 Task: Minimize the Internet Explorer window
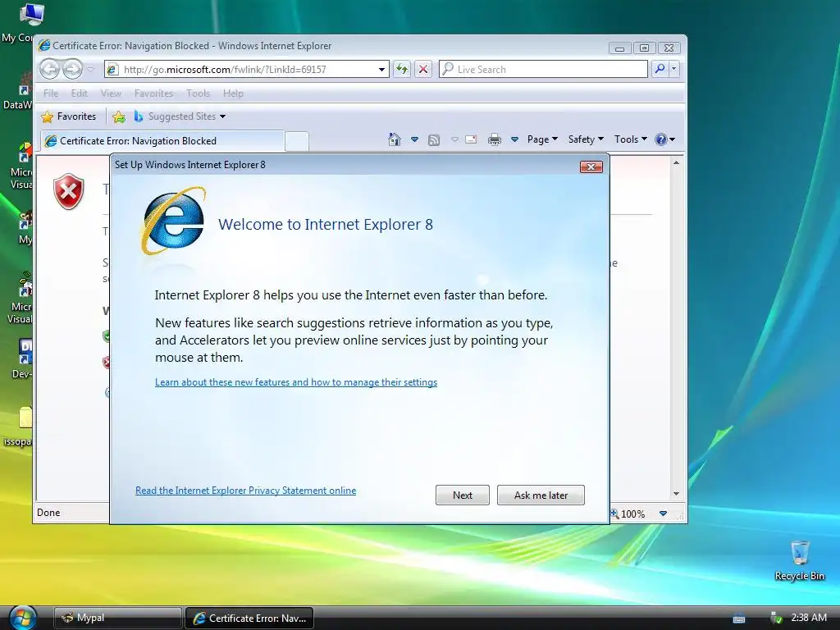(x=620, y=48)
